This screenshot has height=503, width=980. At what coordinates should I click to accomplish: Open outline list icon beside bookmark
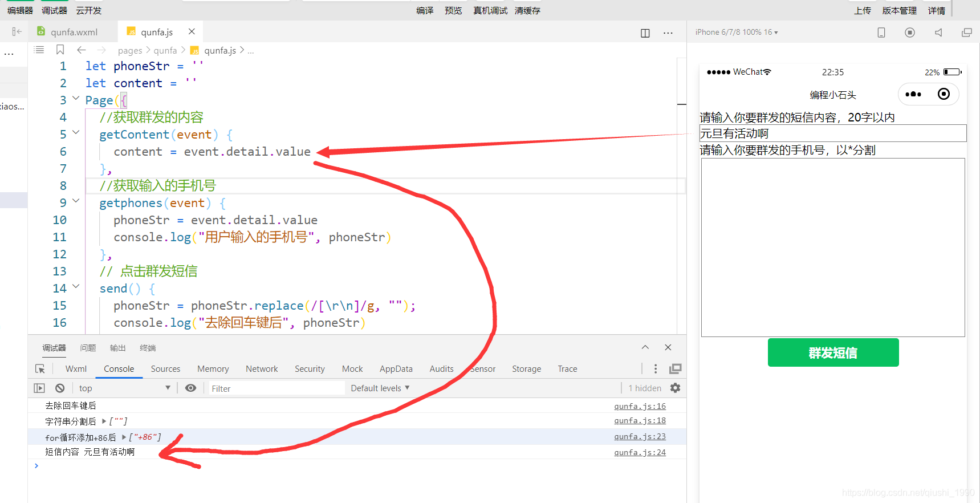pyautogui.click(x=39, y=50)
